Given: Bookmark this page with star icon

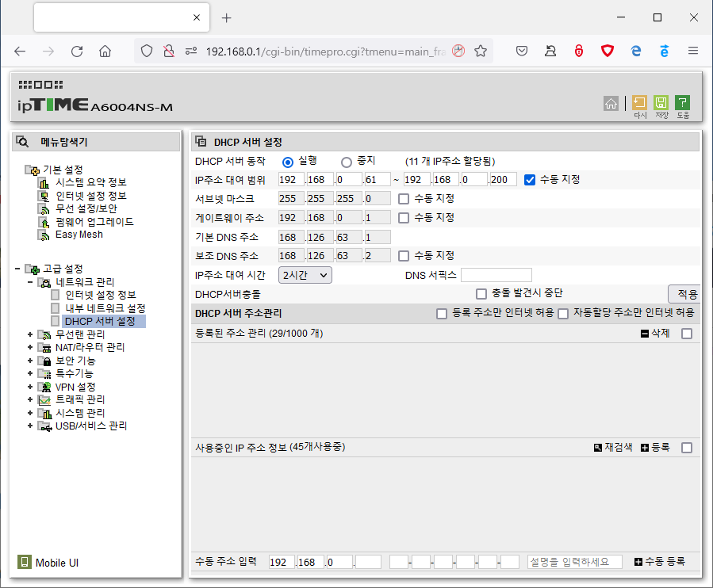Looking at the screenshot, I should click(x=480, y=51).
